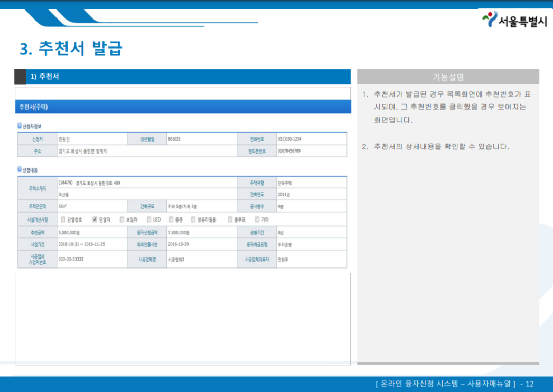
Task: Check the 창유리필름 option
Action: point(192,218)
